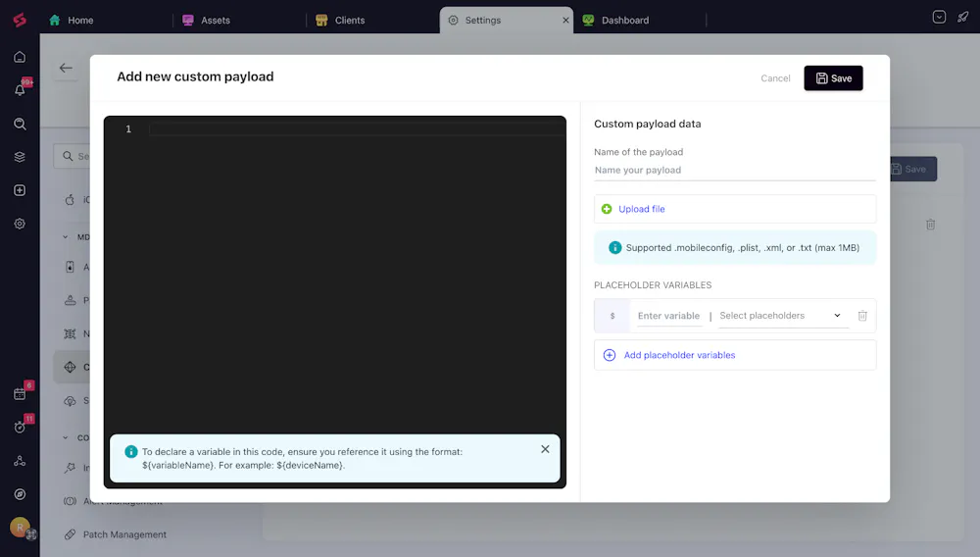The height and width of the screenshot is (557, 980).
Task: Click background trash icon at right
Action: 930,224
